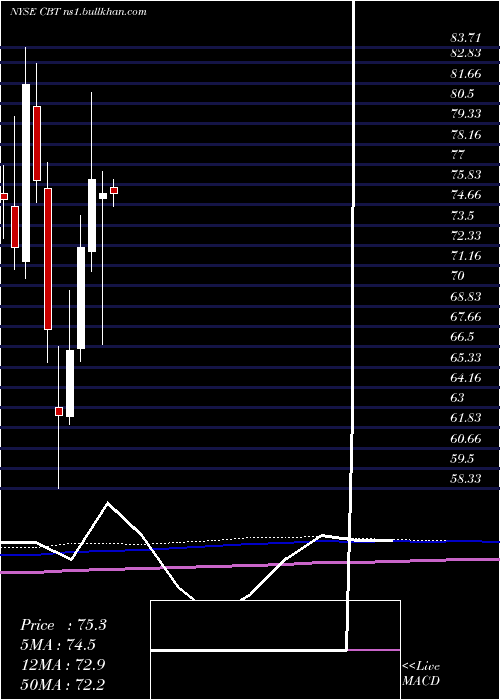This screenshot has width=500, height=700.
Task: Click the 74.66 price axis label
Action: coord(466,195)
